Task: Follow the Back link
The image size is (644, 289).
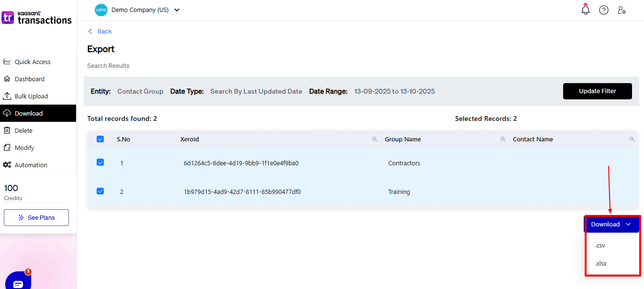Action: (x=105, y=32)
